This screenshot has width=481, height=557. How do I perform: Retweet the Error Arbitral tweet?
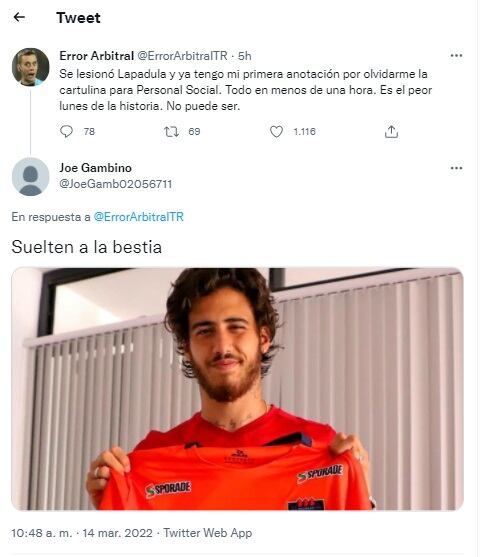pos(171,132)
